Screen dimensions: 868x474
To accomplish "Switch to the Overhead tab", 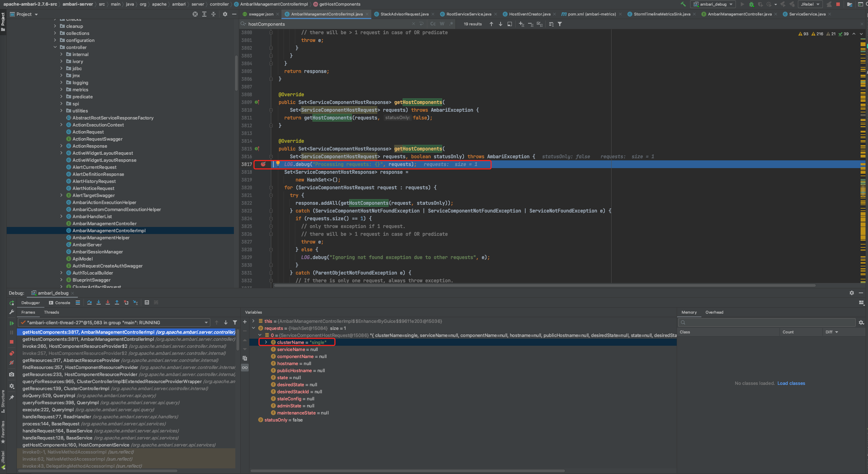I will click(714, 312).
